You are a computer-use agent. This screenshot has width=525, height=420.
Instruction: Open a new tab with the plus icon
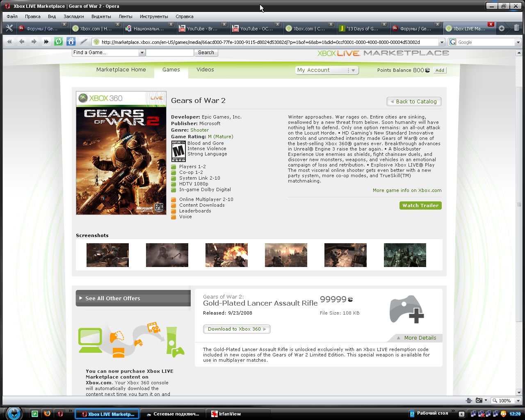(x=501, y=28)
